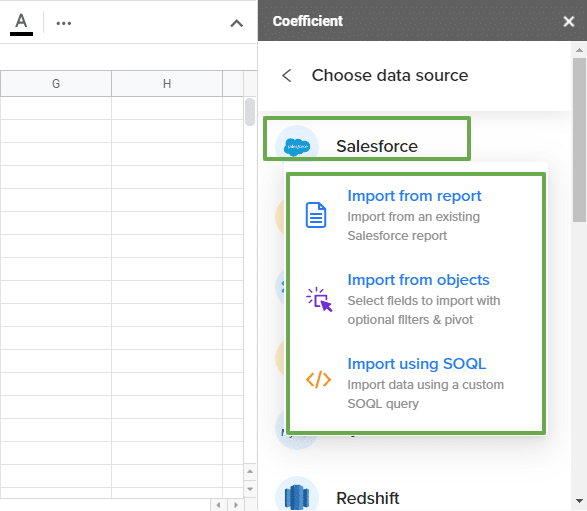Screen dimensions: 587x511
Task: Click the report document icon
Action: click(x=316, y=215)
